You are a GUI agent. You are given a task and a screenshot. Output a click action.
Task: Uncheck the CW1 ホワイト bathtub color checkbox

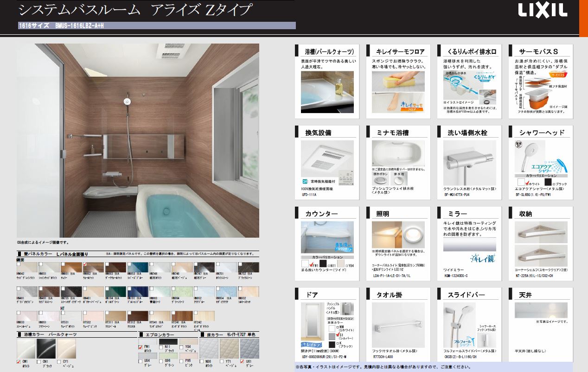[19, 361]
